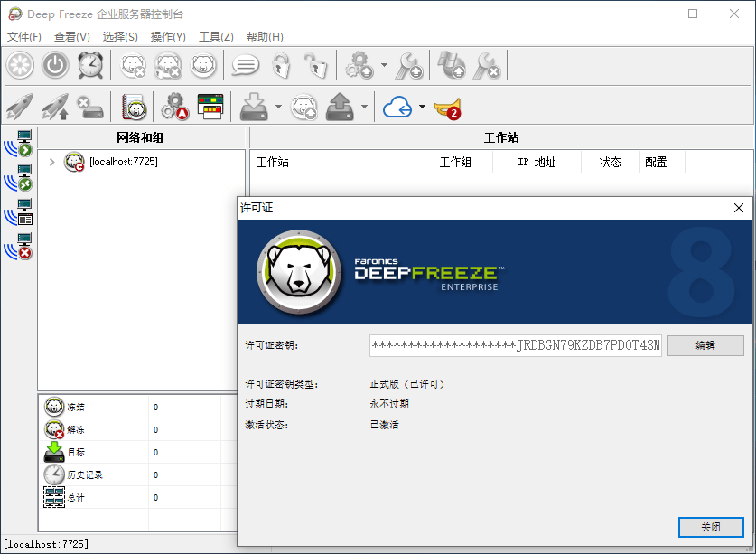Click the drive with X removal icon
Viewport: 756px width, 554px height.
90,108
